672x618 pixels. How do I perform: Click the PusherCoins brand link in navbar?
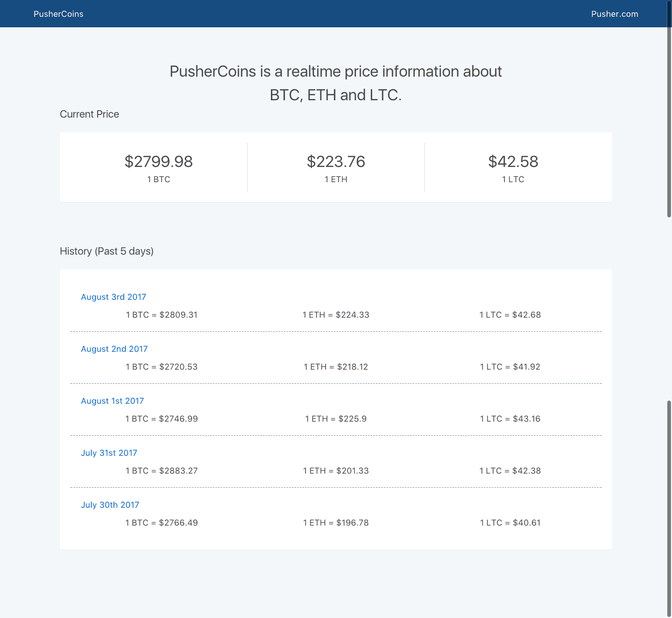[x=58, y=14]
